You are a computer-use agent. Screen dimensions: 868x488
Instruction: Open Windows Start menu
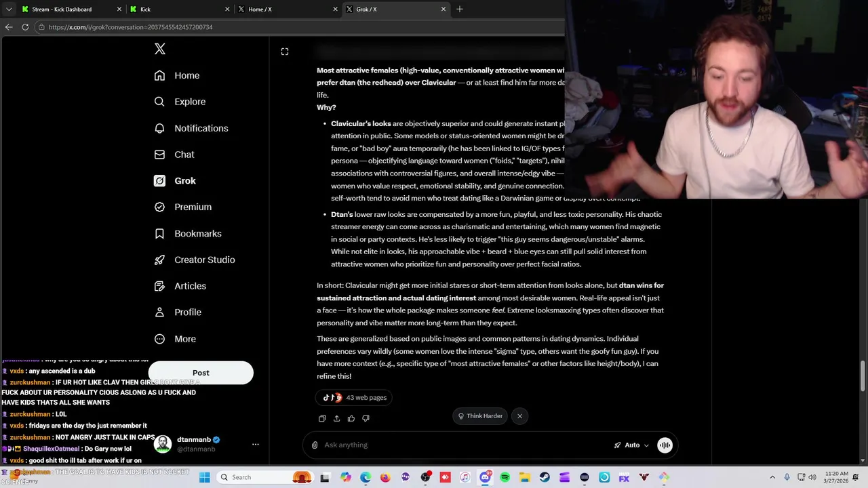point(204,477)
